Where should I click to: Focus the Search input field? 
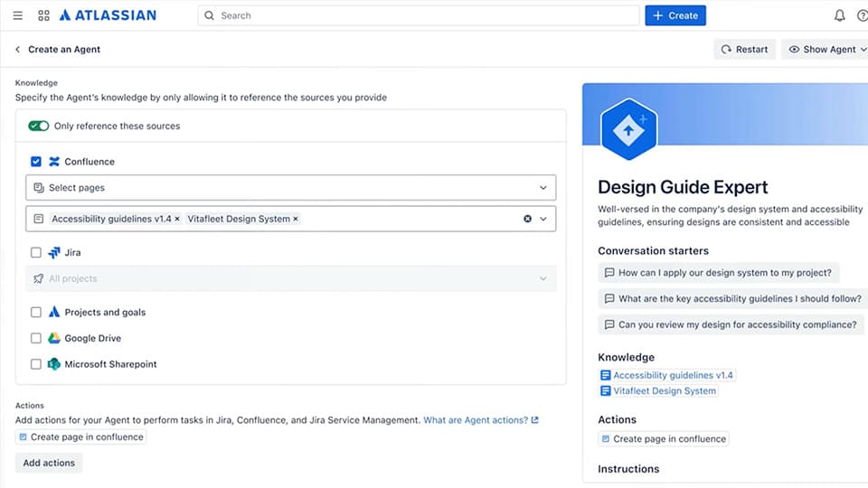coord(419,15)
